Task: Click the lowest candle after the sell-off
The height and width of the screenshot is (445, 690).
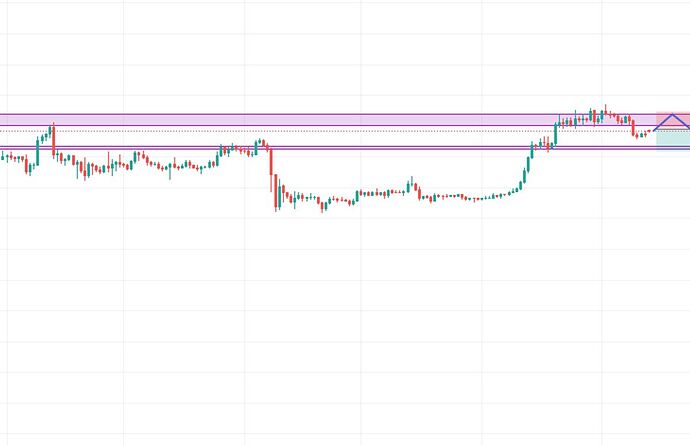Action: point(322,203)
